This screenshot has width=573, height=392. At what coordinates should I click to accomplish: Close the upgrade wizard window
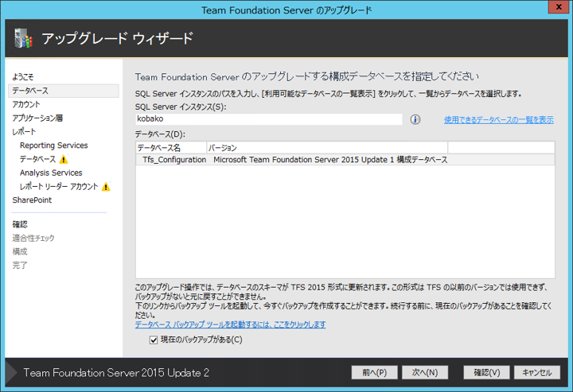(x=559, y=7)
